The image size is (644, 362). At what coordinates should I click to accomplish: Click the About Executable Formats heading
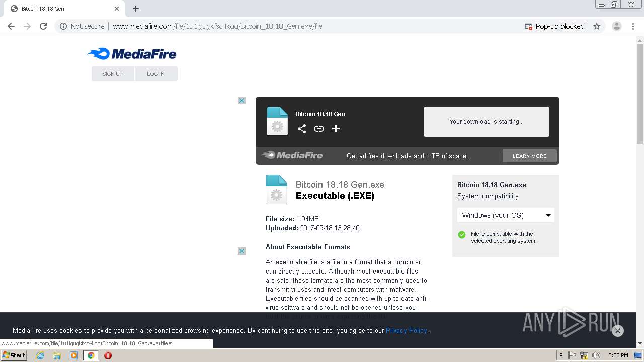click(x=308, y=247)
